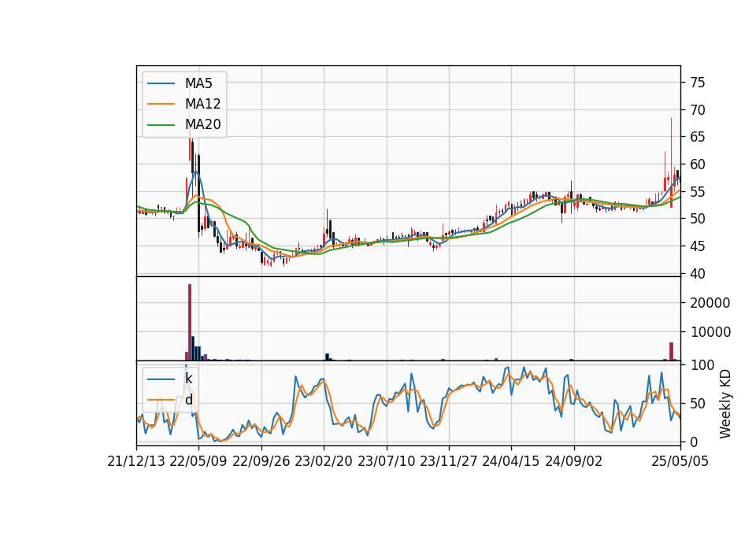Click the 55 price axis tick
Image resolution: width=756 pixels, height=543 pixels.
pos(697,192)
